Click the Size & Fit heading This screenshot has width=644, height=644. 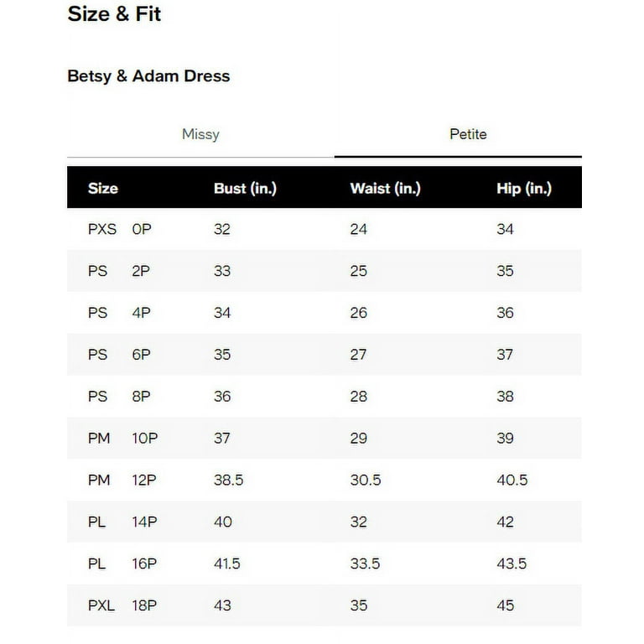114,14
